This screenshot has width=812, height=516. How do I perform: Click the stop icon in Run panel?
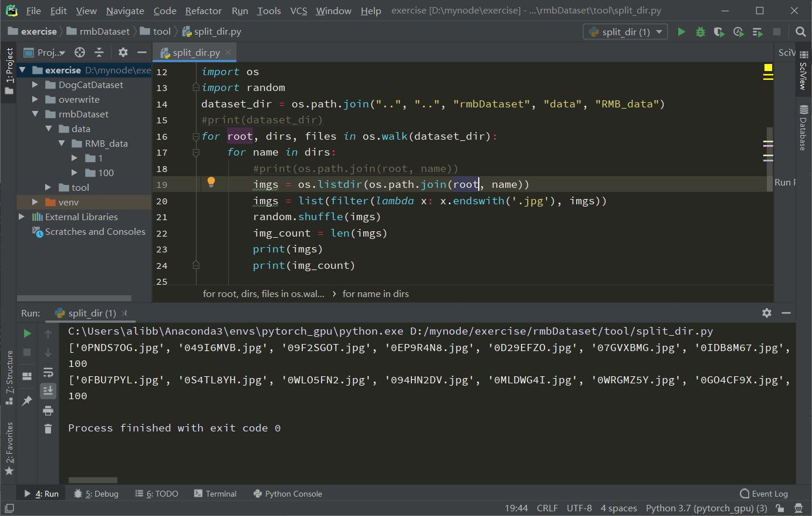point(27,352)
